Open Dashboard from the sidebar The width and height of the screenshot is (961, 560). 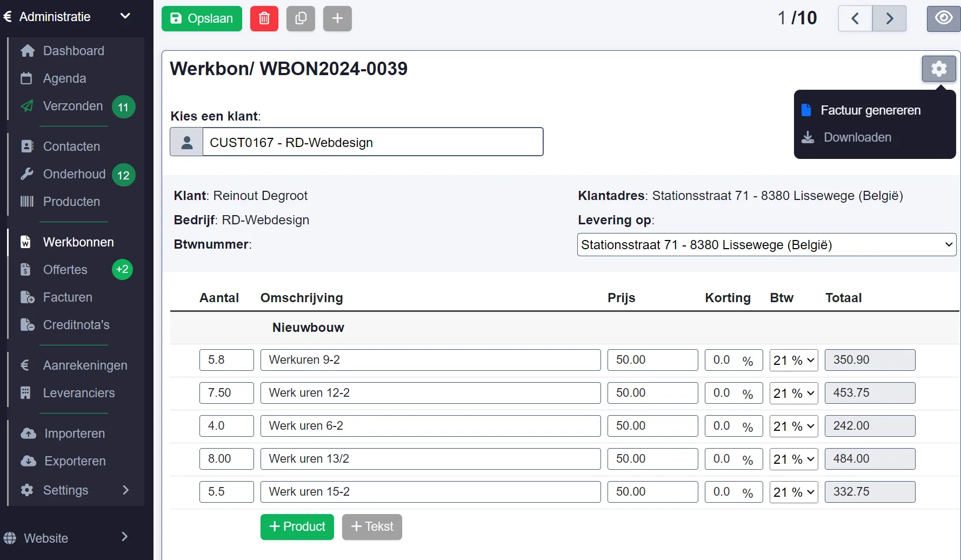click(x=74, y=51)
